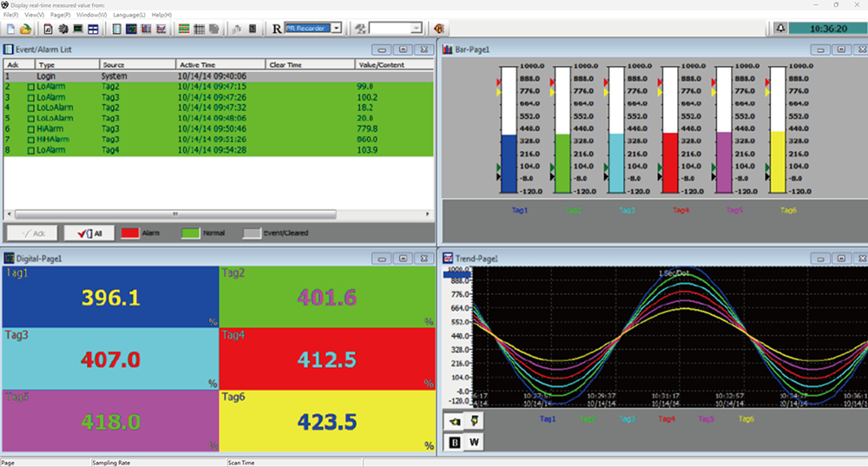Open the PR Recorder dropdown list

coord(336,29)
